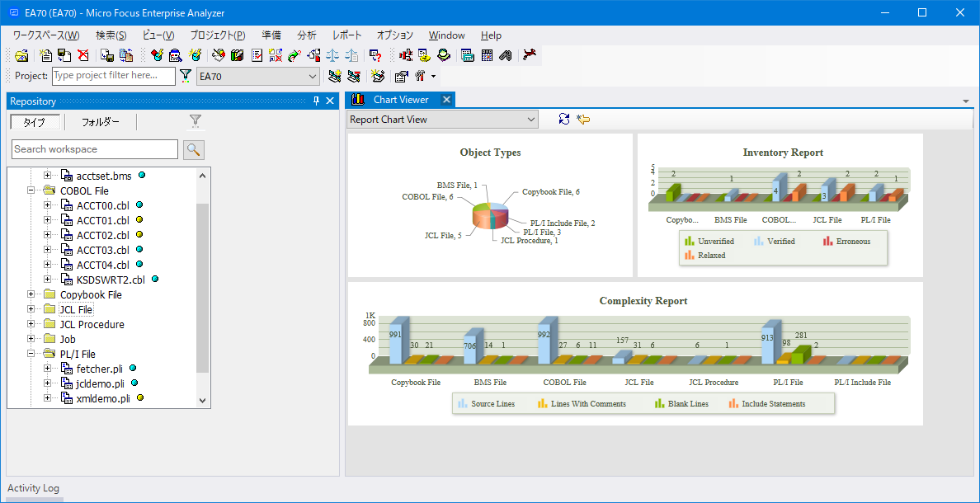Click the refresh arrows icon in Chart Viewer
The height and width of the screenshot is (503, 980).
coord(564,120)
